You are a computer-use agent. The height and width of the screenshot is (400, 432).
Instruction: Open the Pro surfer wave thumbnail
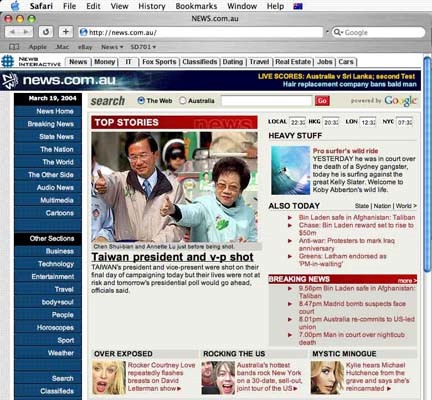coord(290,170)
